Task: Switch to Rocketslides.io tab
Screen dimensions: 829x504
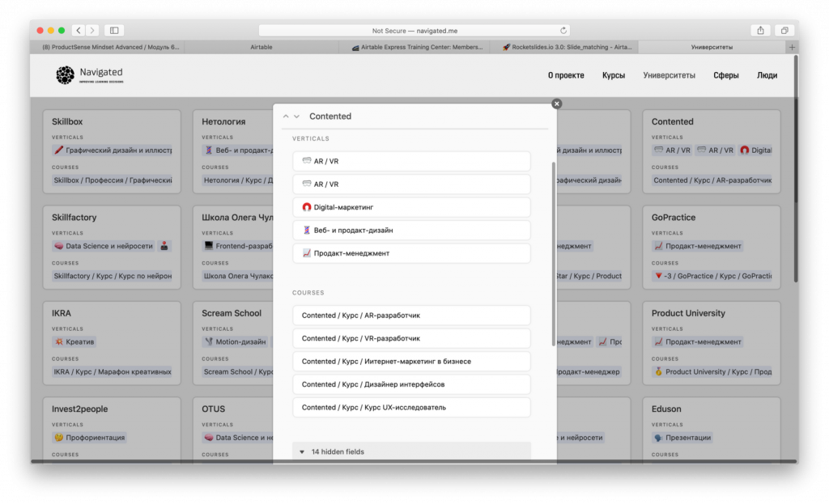Action: (566, 47)
